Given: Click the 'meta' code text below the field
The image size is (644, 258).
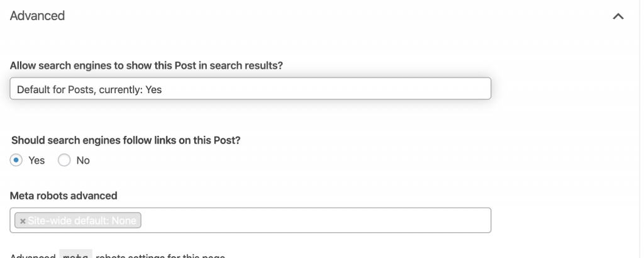Looking at the screenshot, I should pyautogui.click(x=75, y=254).
